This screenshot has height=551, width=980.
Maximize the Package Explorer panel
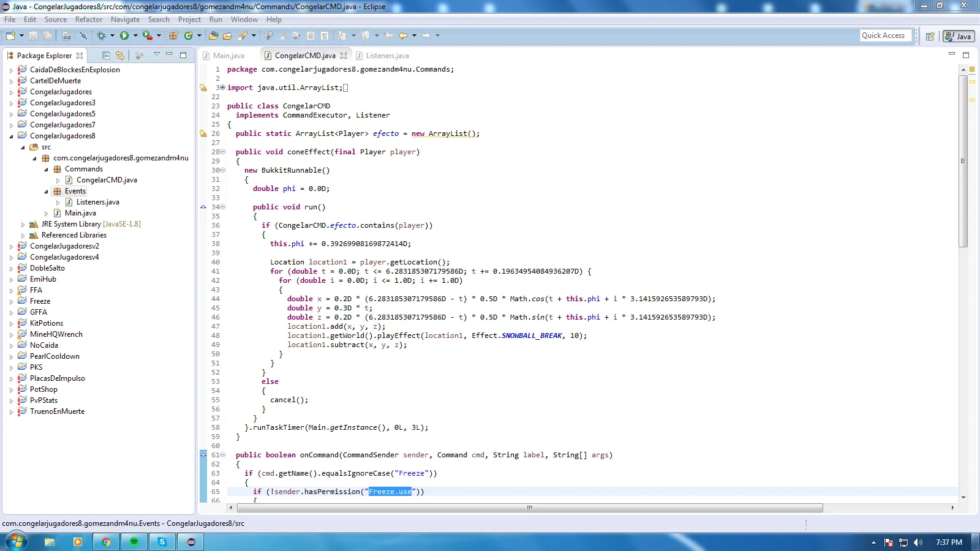pos(183,55)
